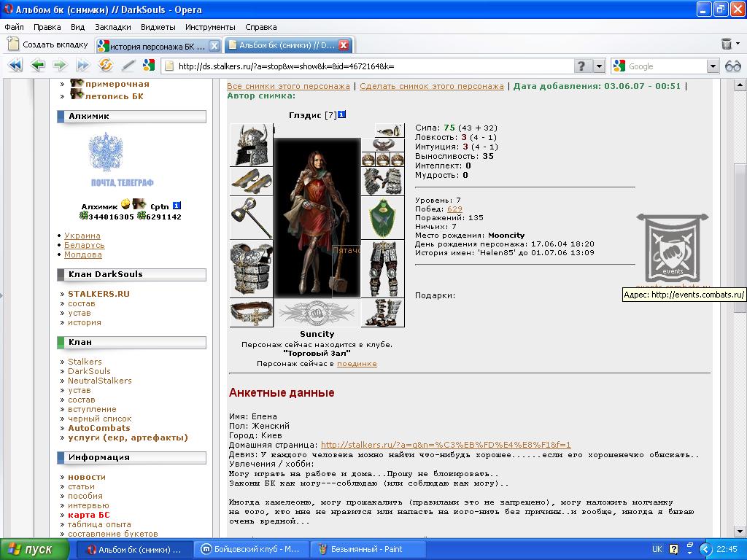
Task: Click the info icon next to Глэдис [7]
Action: (x=342, y=114)
